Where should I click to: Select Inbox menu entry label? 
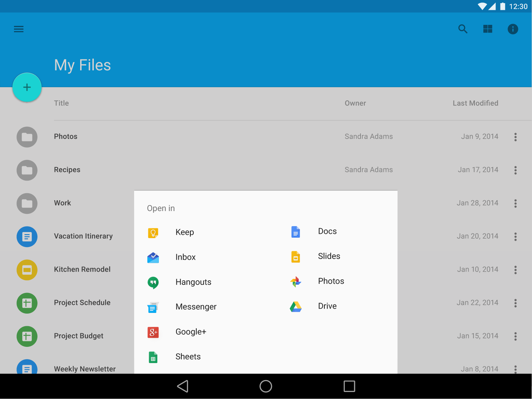(185, 257)
